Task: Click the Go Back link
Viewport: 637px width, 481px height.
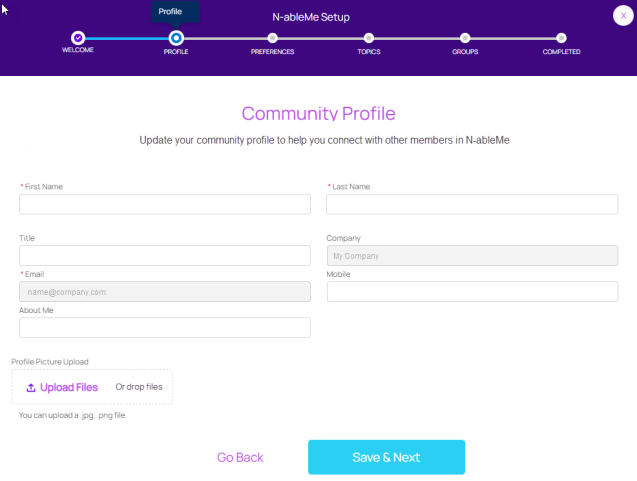Action: (x=240, y=457)
